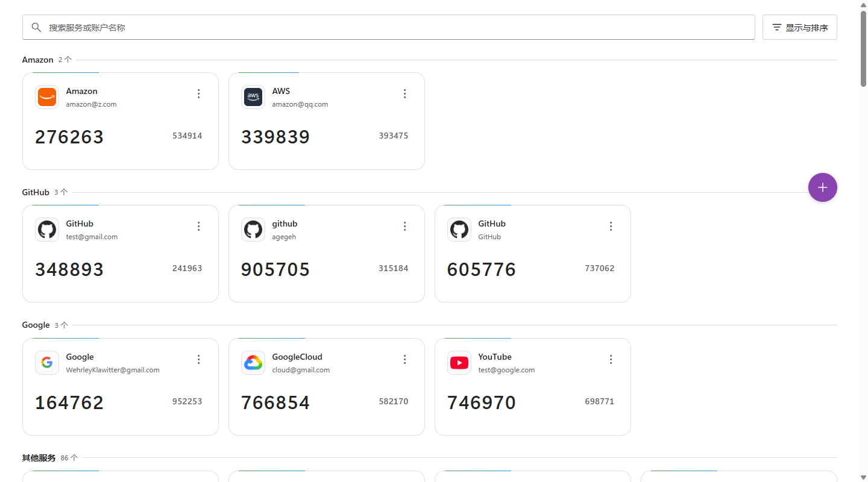Click next code 698771 on YouTube card
The height and width of the screenshot is (482, 868).
pyautogui.click(x=600, y=401)
